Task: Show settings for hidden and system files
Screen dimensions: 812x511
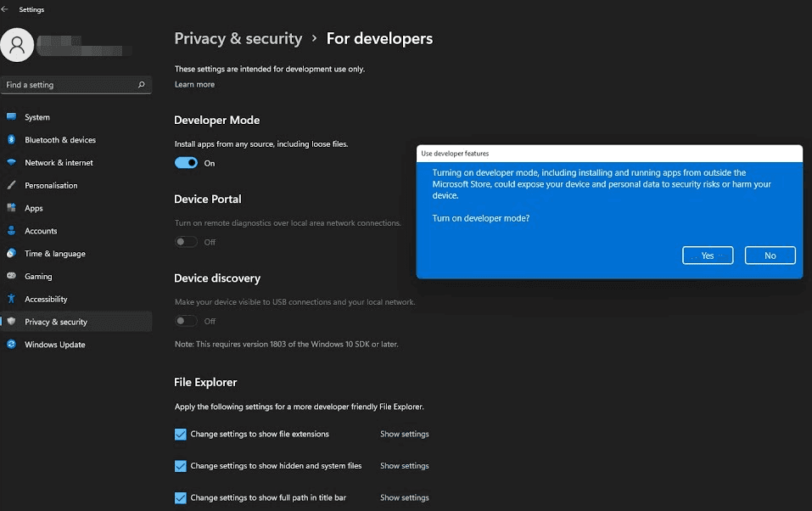Action: click(405, 466)
